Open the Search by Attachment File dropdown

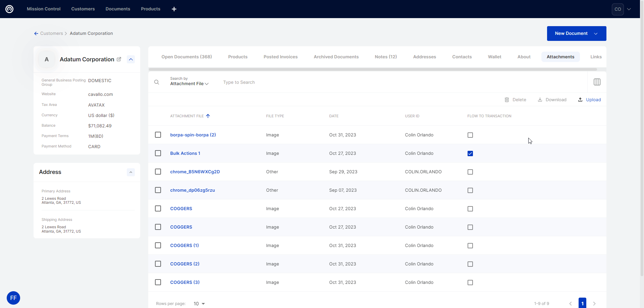pos(189,83)
